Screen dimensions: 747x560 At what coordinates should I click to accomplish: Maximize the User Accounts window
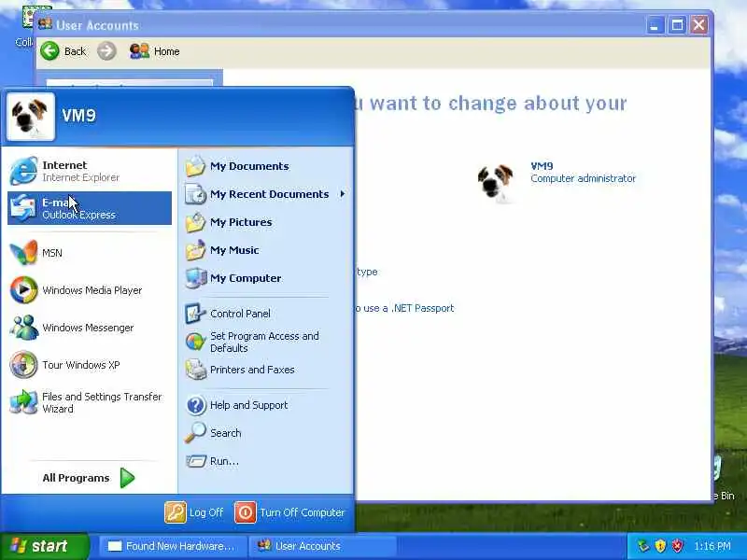[677, 25]
